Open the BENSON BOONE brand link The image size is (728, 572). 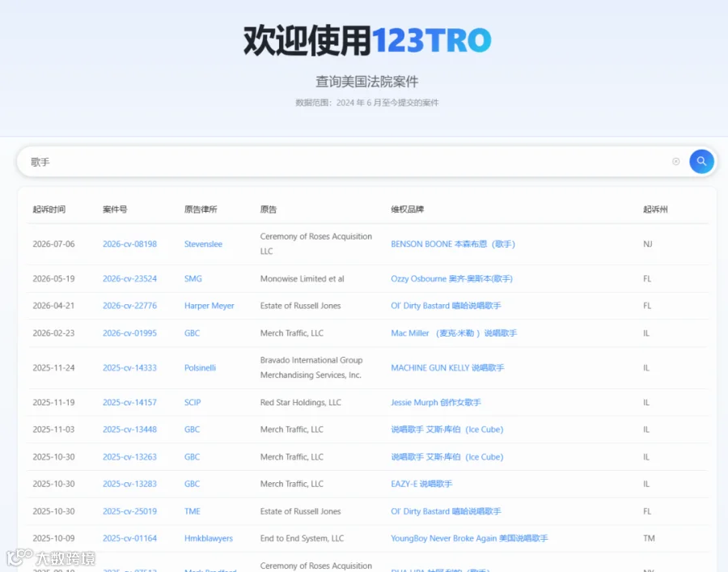pos(453,244)
